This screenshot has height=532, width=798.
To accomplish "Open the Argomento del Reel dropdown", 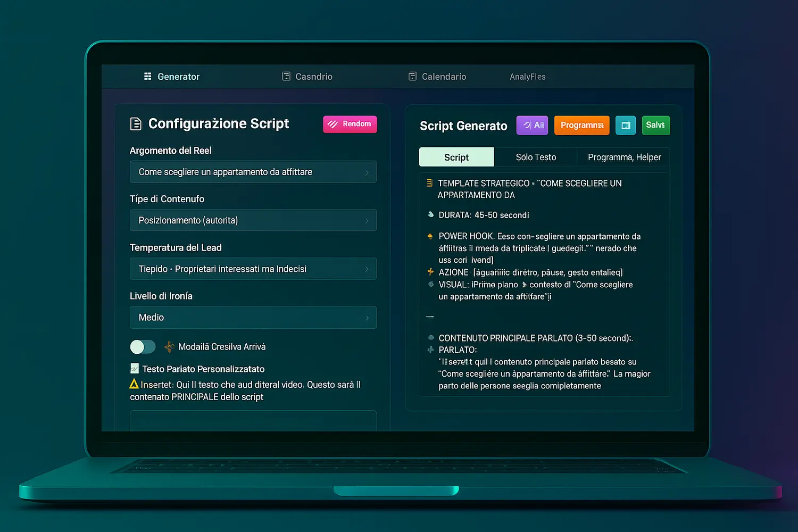I will (253, 172).
